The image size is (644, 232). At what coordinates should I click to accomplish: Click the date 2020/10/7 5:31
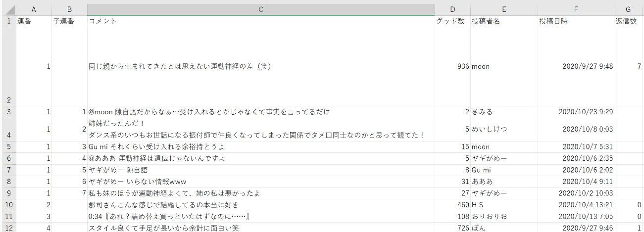pos(576,147)
